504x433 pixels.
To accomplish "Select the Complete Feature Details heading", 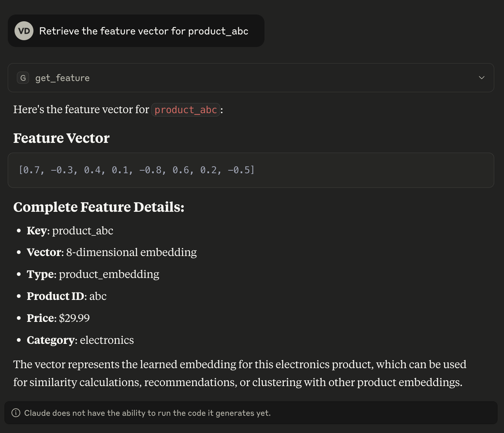I will (99, 207).
